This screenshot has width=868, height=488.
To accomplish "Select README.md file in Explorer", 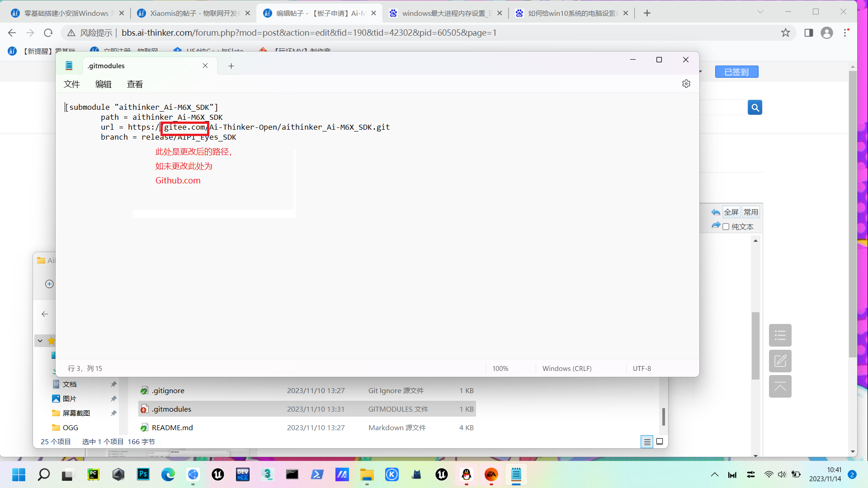I will (307, 428).
